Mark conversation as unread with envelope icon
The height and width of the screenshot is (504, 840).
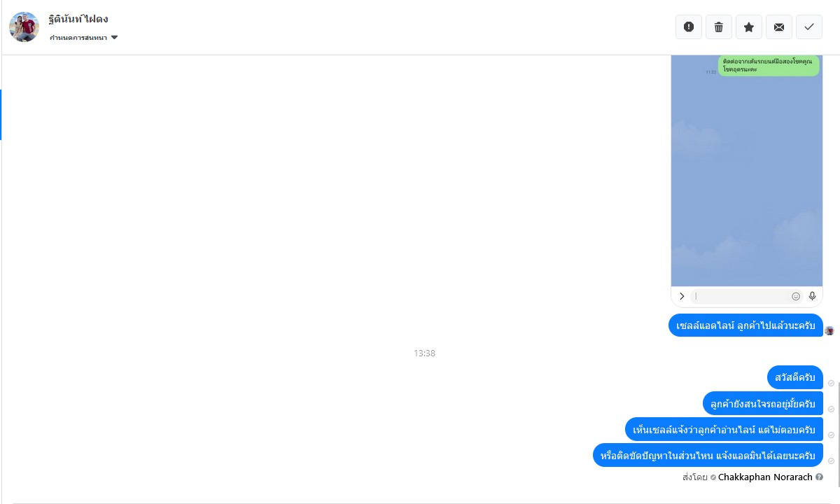click(779, 27)
